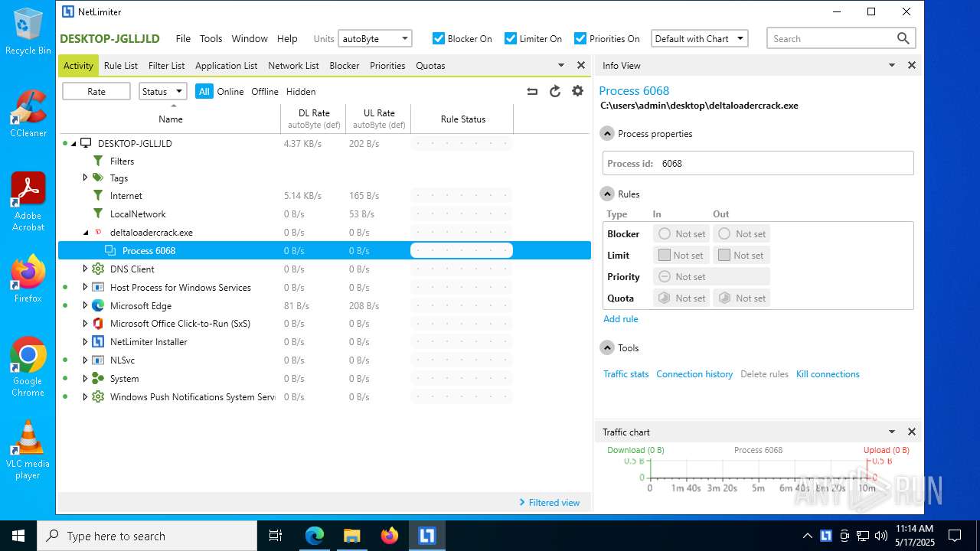
Task: Enable Limit Out checkbox
Action: tap(724, 256)
